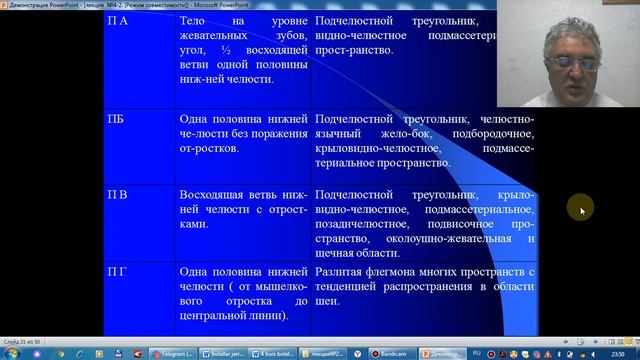Screen dimensions: 640x360
Task: Click the presenter webcam video overlay
Action: tap(568, 53)
